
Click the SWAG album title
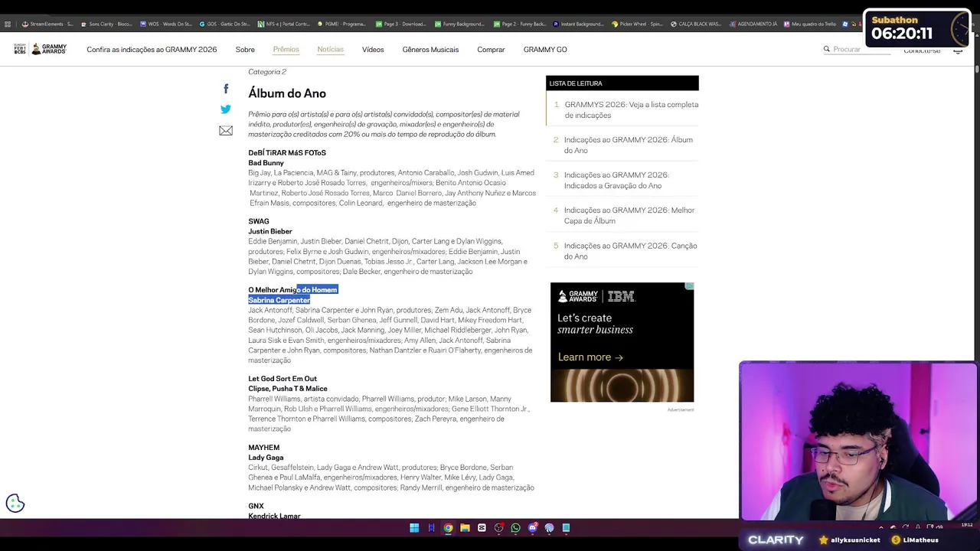(x=259, y=221)
